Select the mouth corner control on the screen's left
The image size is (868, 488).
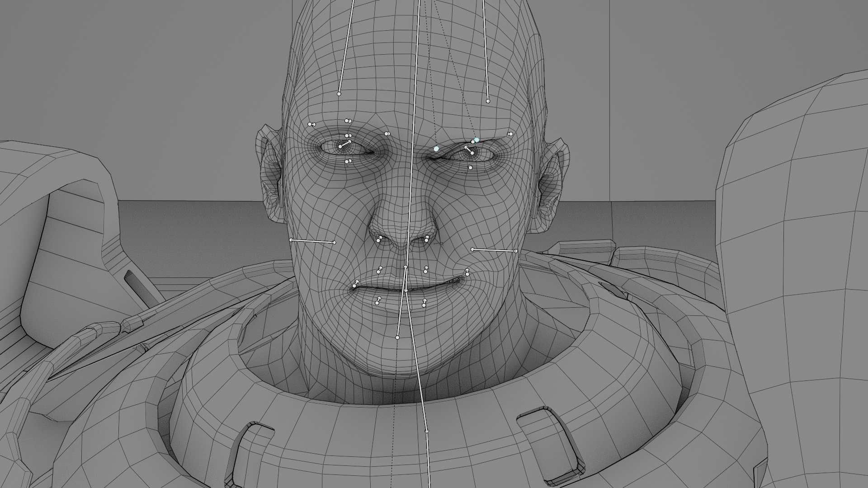(x=356, y=284)
